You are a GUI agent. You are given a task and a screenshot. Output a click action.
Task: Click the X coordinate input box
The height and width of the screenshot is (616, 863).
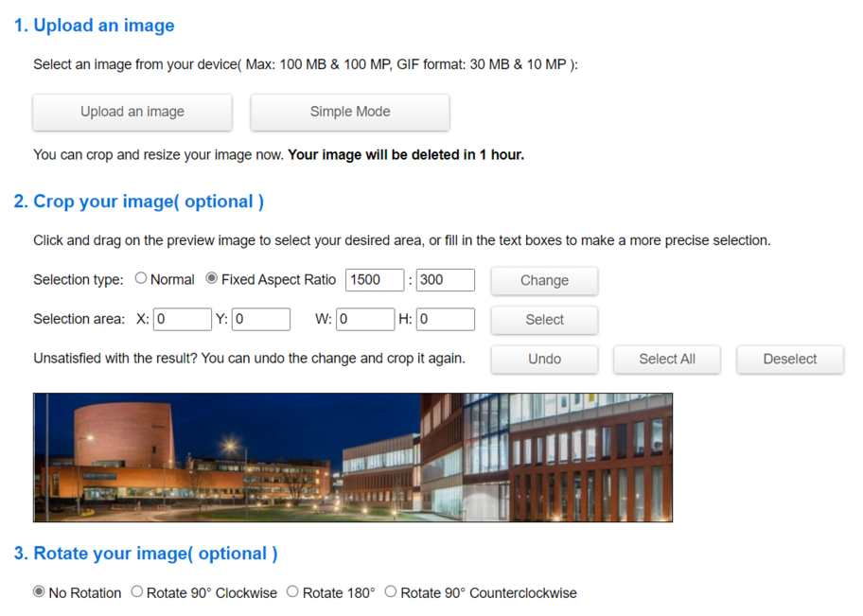point(182,319)
